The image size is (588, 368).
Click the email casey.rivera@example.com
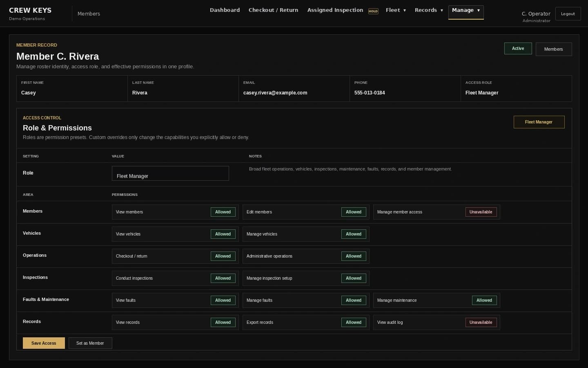click(275, 93)
